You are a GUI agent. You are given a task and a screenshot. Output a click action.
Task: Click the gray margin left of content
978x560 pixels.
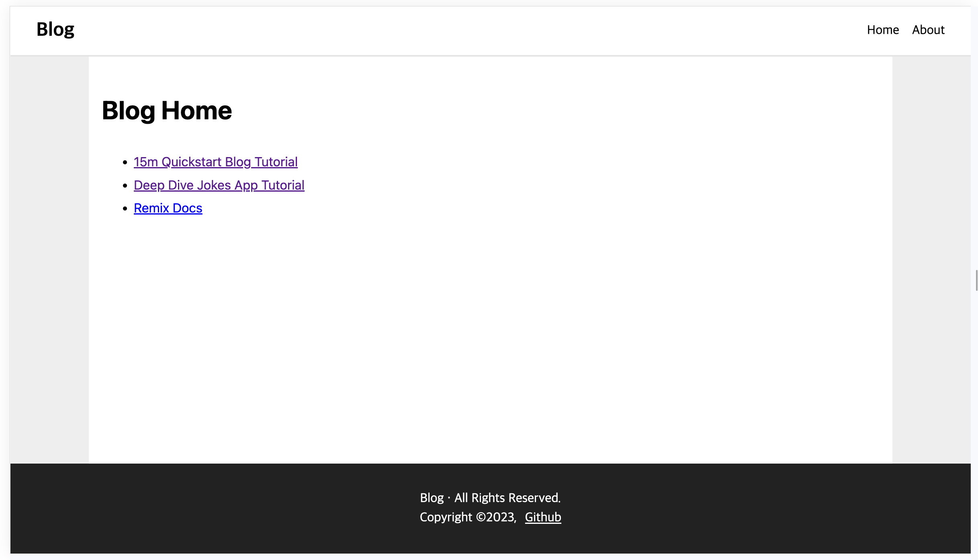[49, 257]
